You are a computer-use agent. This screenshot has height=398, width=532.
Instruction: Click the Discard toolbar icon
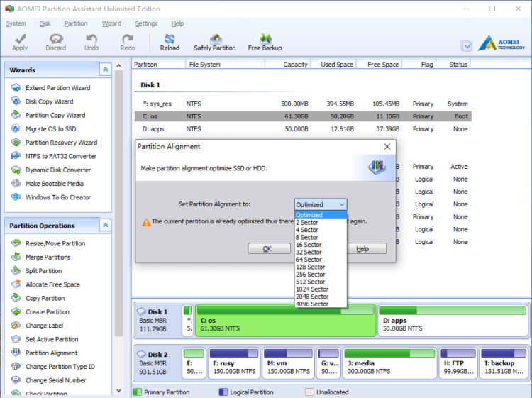[x=55, y=43]
